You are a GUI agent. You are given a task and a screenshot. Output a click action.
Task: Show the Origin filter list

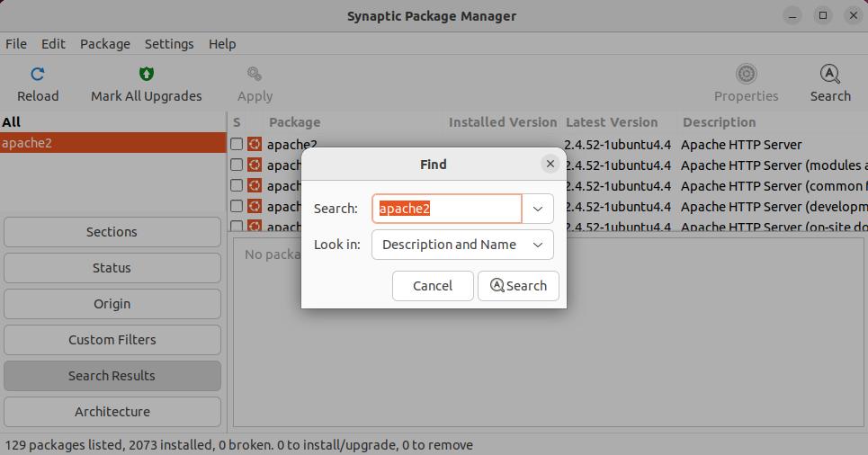(112, 304)
